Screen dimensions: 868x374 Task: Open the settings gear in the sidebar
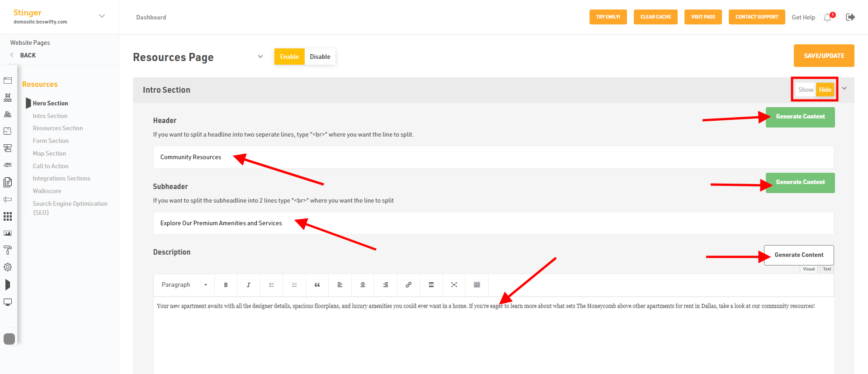(8, 267)
